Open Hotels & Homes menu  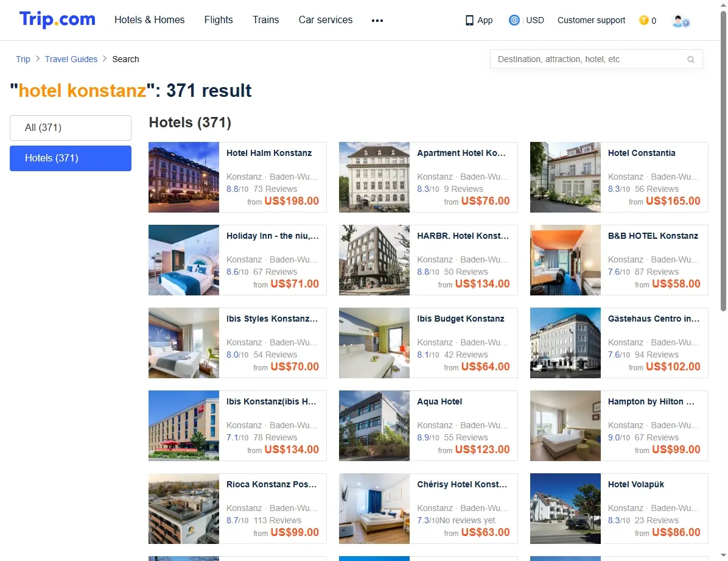[150, 20]
